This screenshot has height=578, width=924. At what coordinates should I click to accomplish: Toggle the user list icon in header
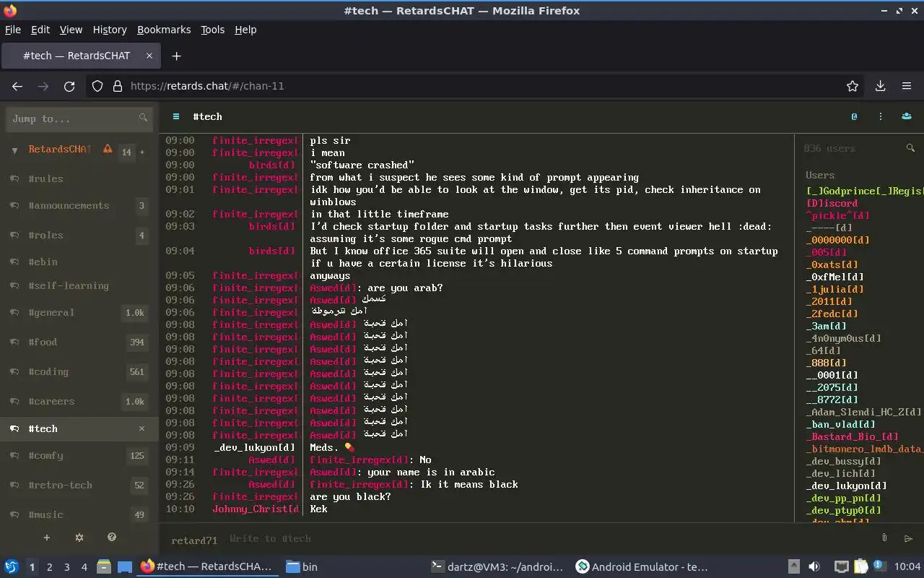pos(907,116)
